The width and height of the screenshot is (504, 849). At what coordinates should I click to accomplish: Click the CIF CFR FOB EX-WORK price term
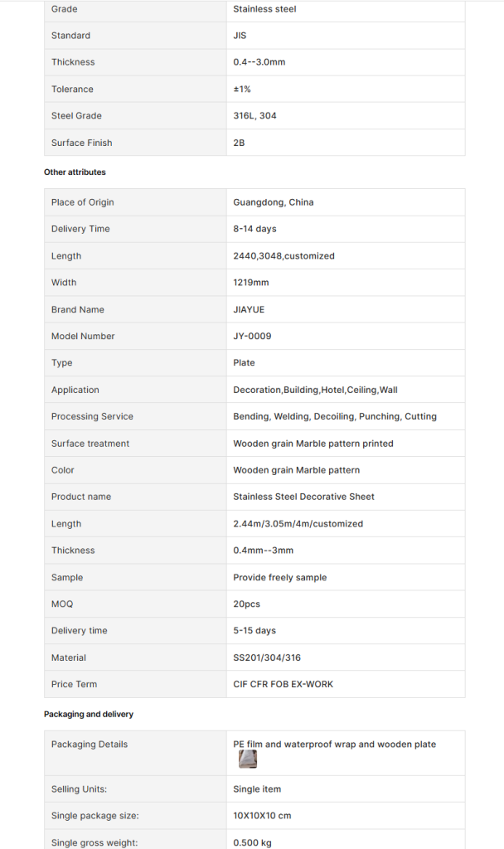(283, 684)
